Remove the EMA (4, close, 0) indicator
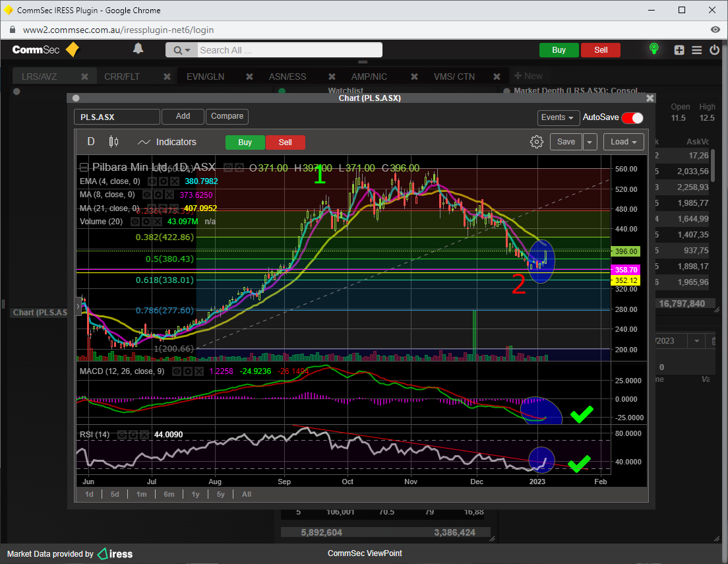 (174, 181)
